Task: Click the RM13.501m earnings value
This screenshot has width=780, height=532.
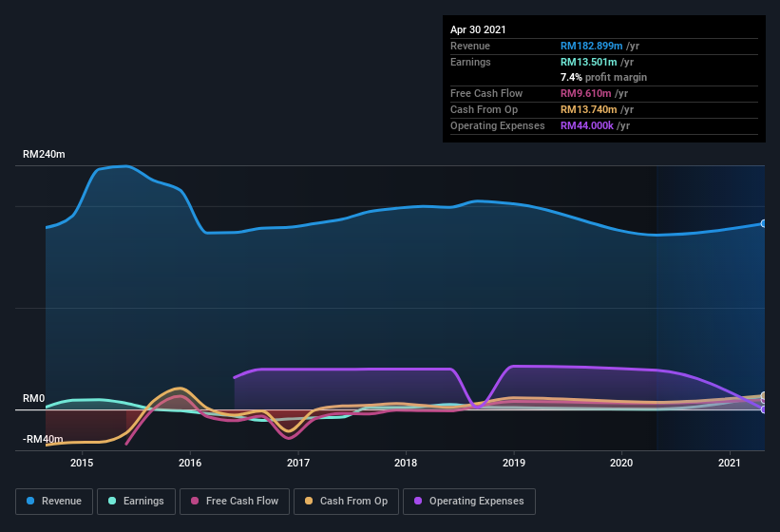Action: 588,62
